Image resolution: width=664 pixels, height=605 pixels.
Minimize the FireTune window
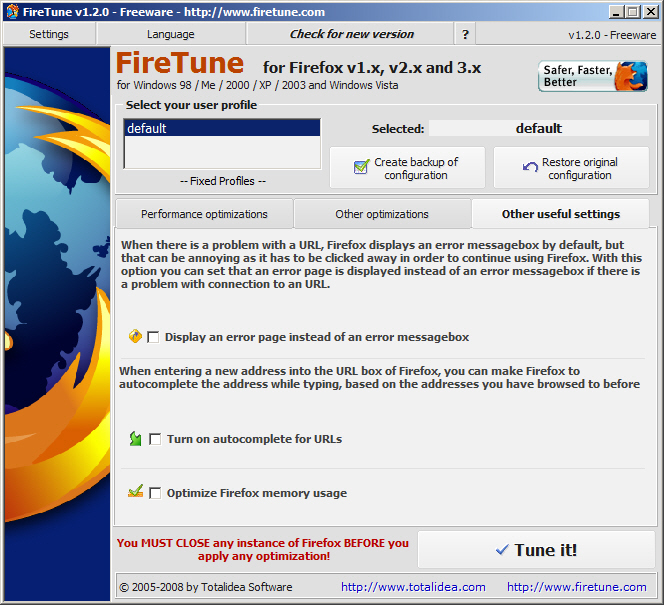click(x=616, y=12)
